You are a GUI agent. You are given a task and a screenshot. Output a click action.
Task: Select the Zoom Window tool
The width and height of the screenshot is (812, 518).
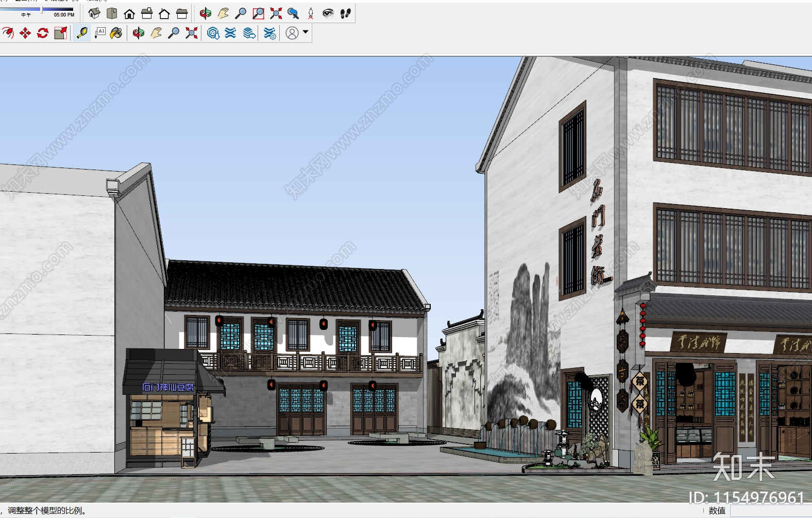click(258, 13)
